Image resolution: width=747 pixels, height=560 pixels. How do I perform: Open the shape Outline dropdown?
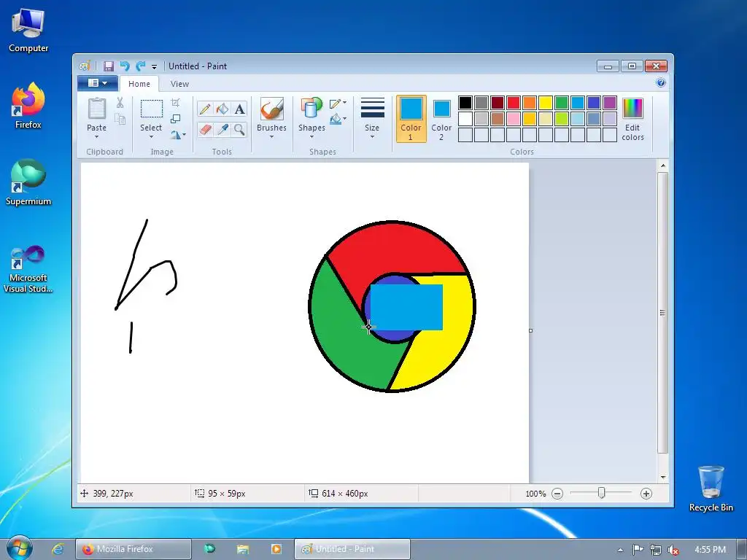(x=338, y=103)
